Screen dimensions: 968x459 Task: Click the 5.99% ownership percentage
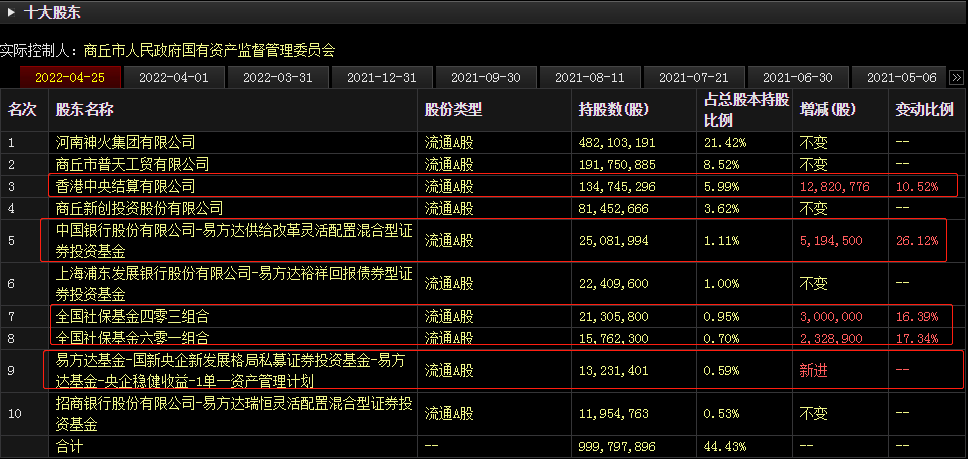point(722,186)
